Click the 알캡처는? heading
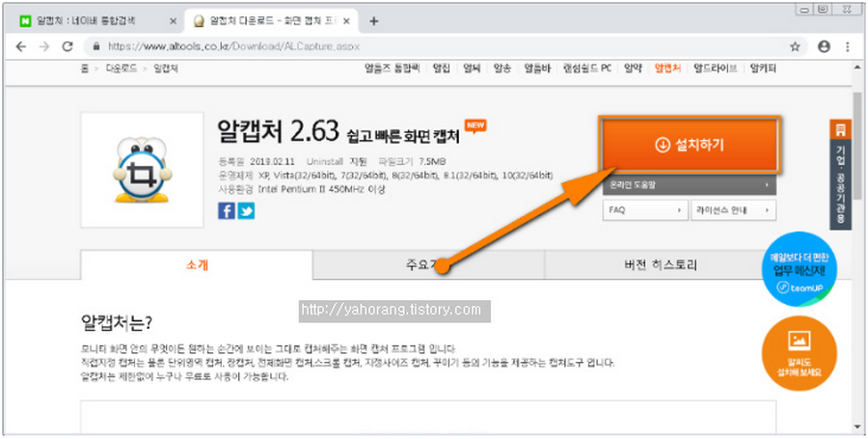The height and width of the screenshot is (439, 868). point(117,323)
